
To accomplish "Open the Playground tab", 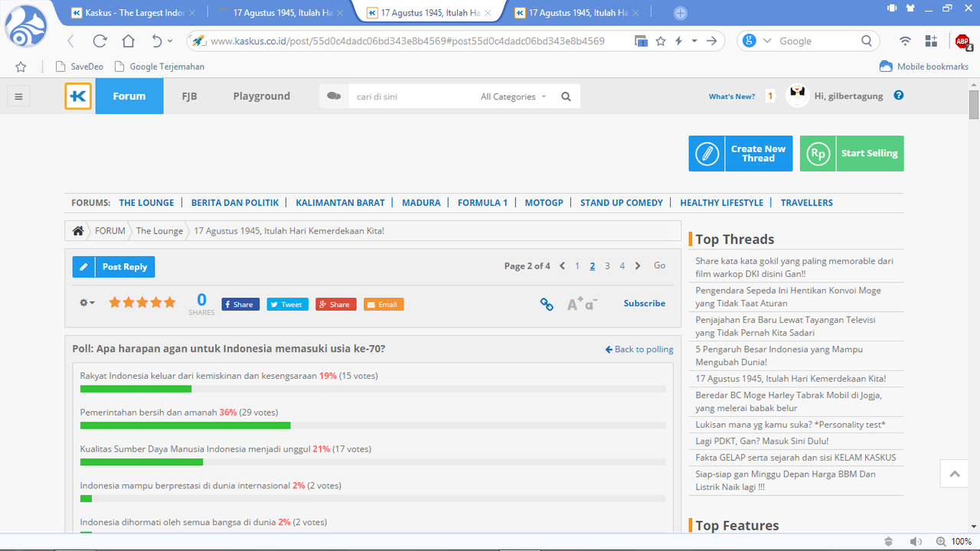I will 262,96.
